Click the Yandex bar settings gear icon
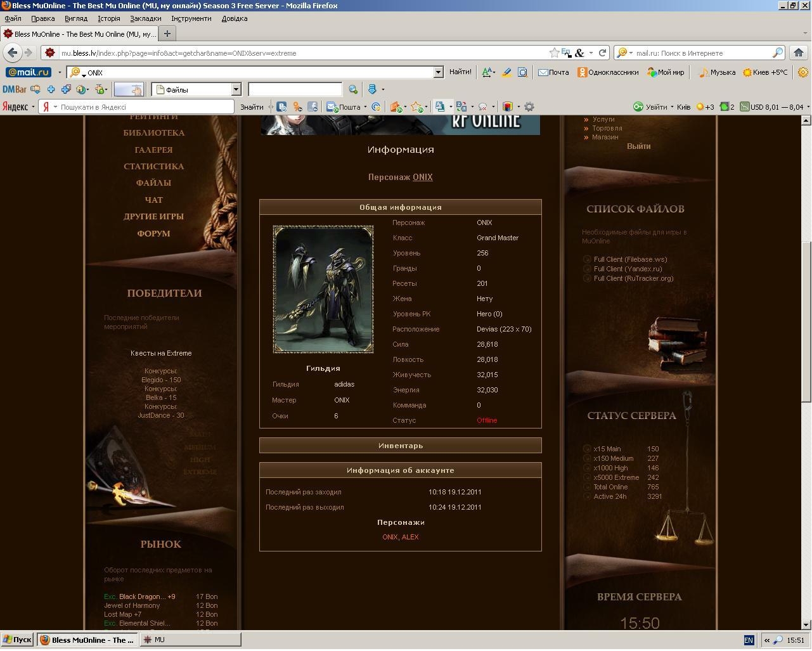The width and height of the screenshot is (812, 651). (529, 107)
